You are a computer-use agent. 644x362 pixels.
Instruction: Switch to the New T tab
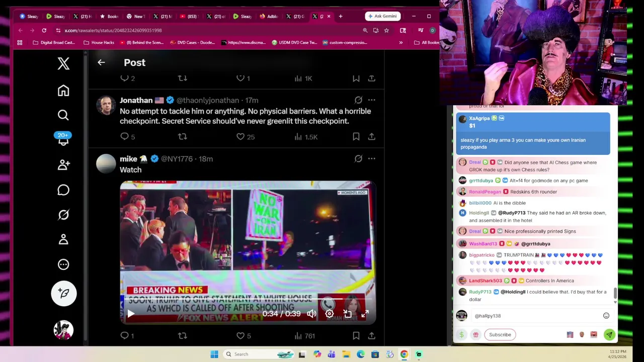pos(135,16)
